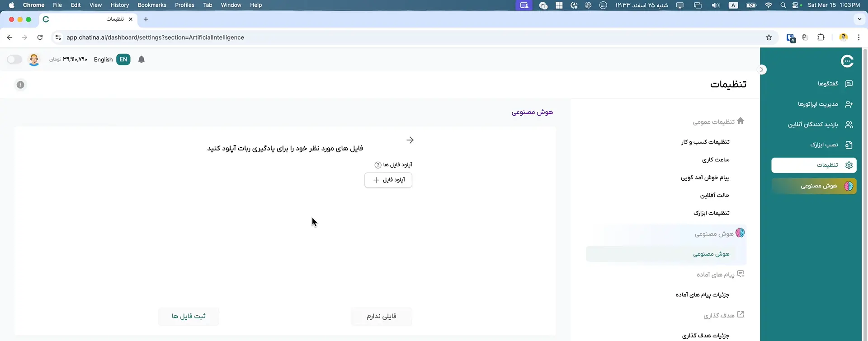This screenshot has height=341, width=868.
Task: Open هوش مصنوعی brain item in green sidebar
Action: coord(814,186)
